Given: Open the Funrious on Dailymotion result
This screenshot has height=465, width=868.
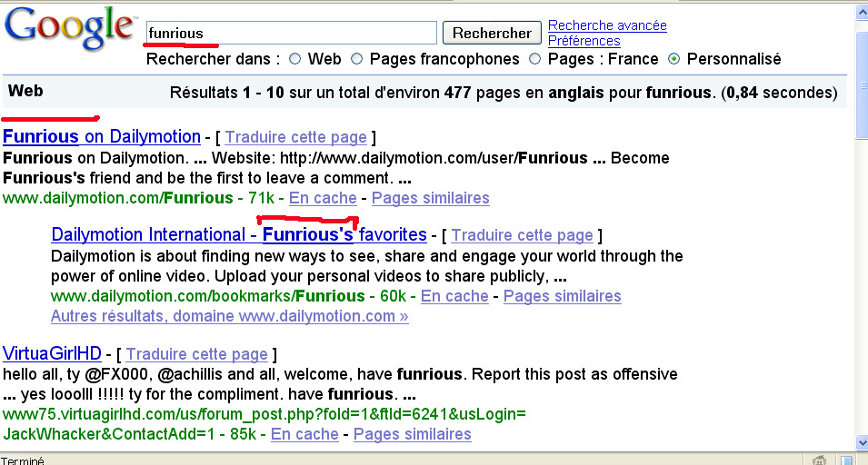Looking at the screenshot, I should (101, 137).
